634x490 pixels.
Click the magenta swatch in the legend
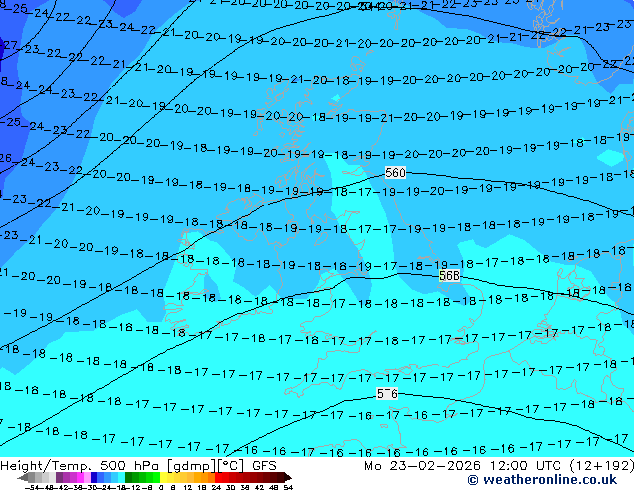(80, 477)
